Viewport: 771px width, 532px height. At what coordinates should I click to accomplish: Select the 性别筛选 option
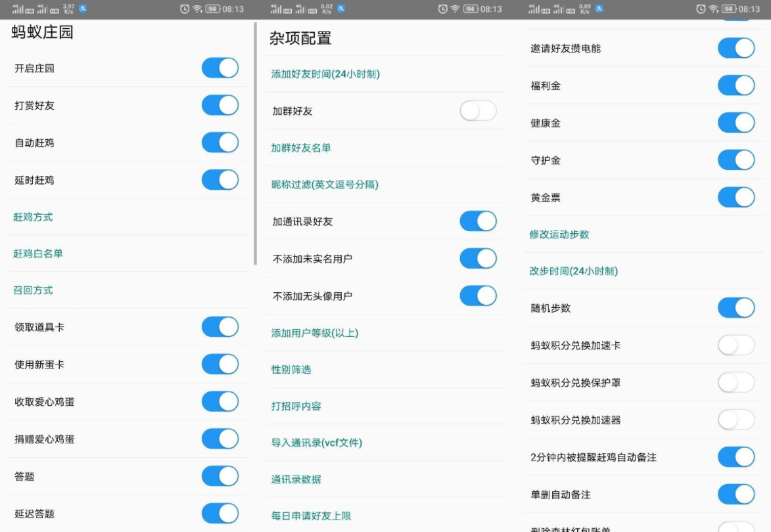click(x=386, y=369)
